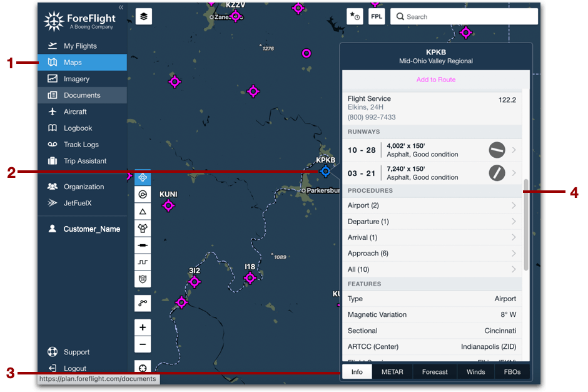This screenshot has width=588, height=392.
Task: Switch to the Info tab
Action: tap(357, 372)
